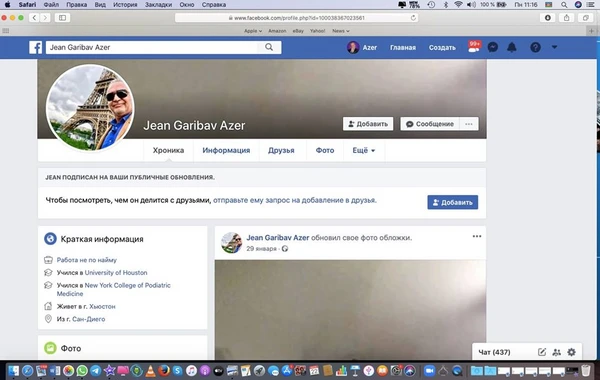Open the cover photo image in the post
600x380 pixels.
pyautogui.click(x=350, y=309)
